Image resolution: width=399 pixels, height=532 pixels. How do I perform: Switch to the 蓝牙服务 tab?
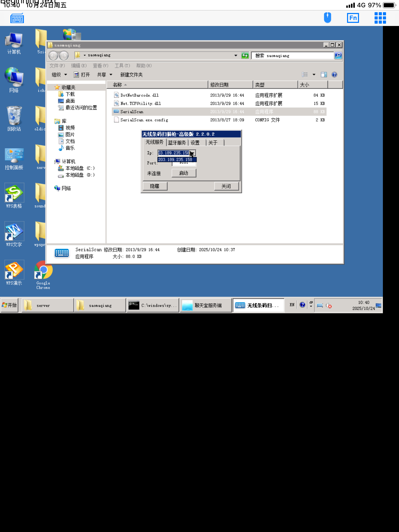point(177,143)
